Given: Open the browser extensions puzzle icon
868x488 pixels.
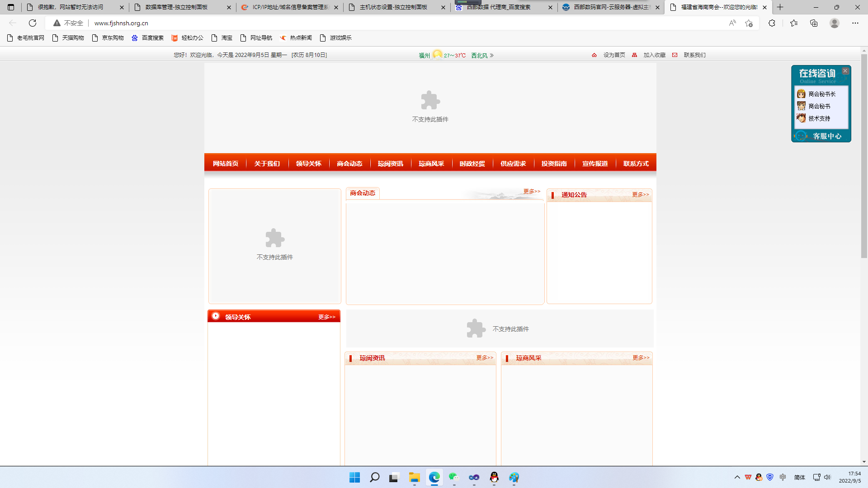Looking at the screenshot, I should (x=772, y=23).
